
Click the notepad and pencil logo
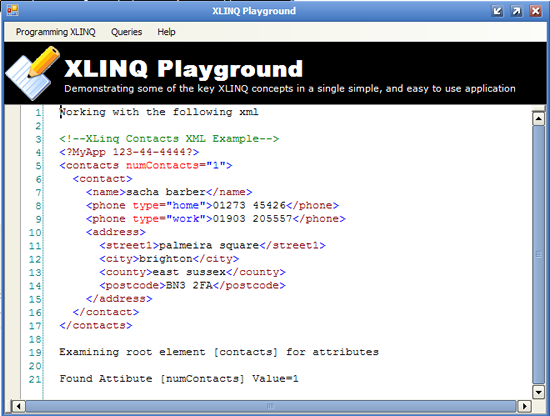pyautogui.click(x=33, y=73)
